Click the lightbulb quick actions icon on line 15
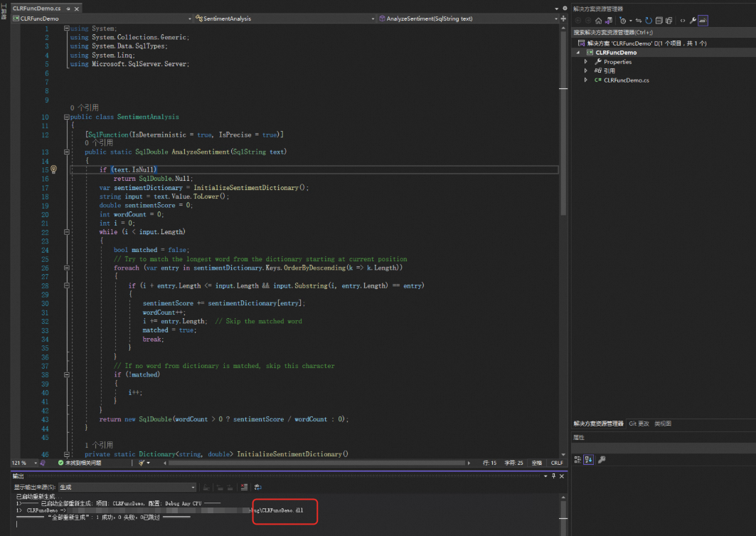 [53, 169]
